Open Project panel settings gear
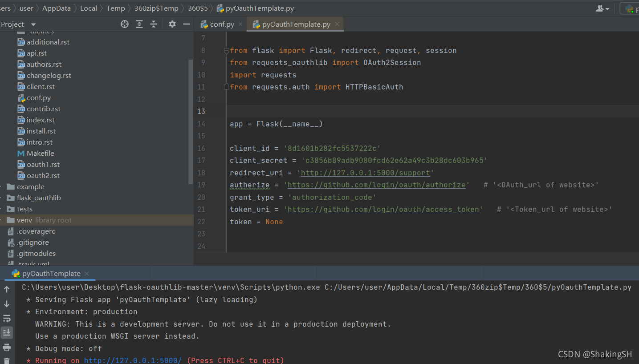The image size is (639, 364). click(x=172, y=24)
